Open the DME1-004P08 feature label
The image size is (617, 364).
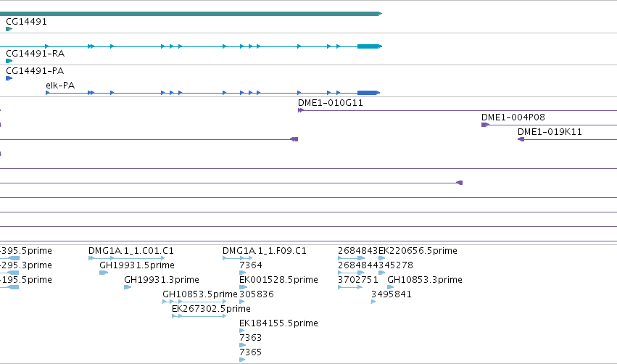(x=513, y=117)
